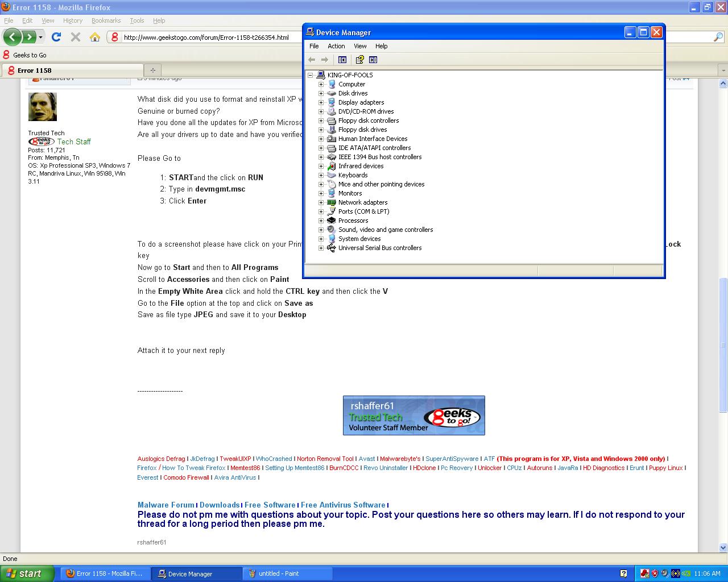The image size is (728, 582).
Task: Click the security shield tray icon
Action: click(655, 573)
